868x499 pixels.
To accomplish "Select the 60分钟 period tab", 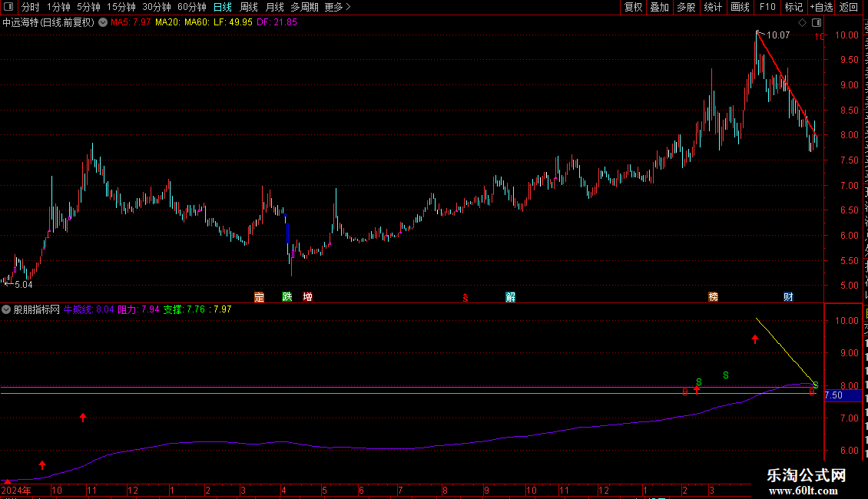I will (x=192, y=7).
